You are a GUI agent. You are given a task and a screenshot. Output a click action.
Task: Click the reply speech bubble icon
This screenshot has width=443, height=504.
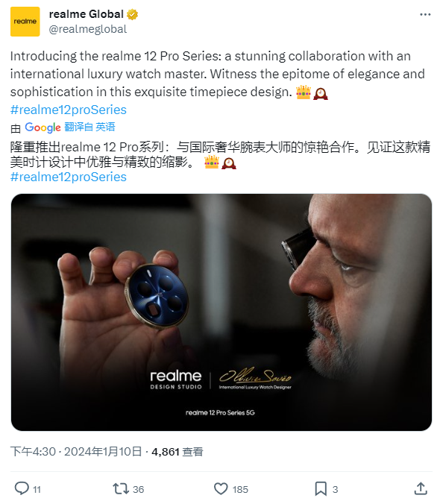22,488
